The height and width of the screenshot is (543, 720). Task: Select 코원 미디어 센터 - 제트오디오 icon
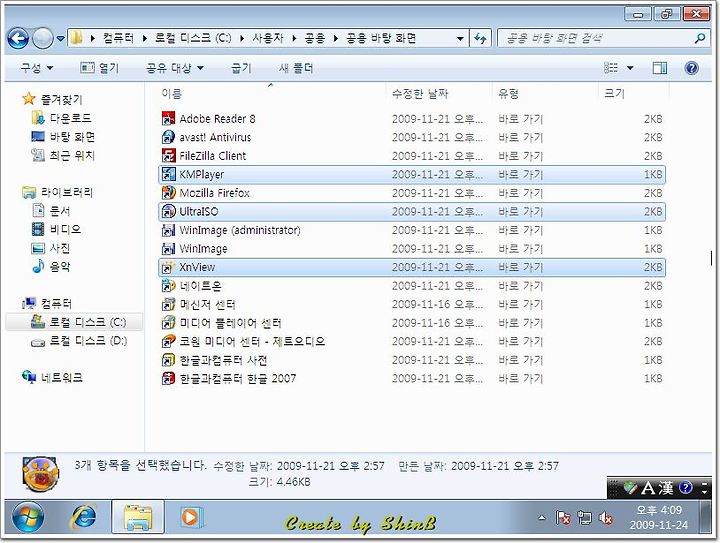click(169, 341)
